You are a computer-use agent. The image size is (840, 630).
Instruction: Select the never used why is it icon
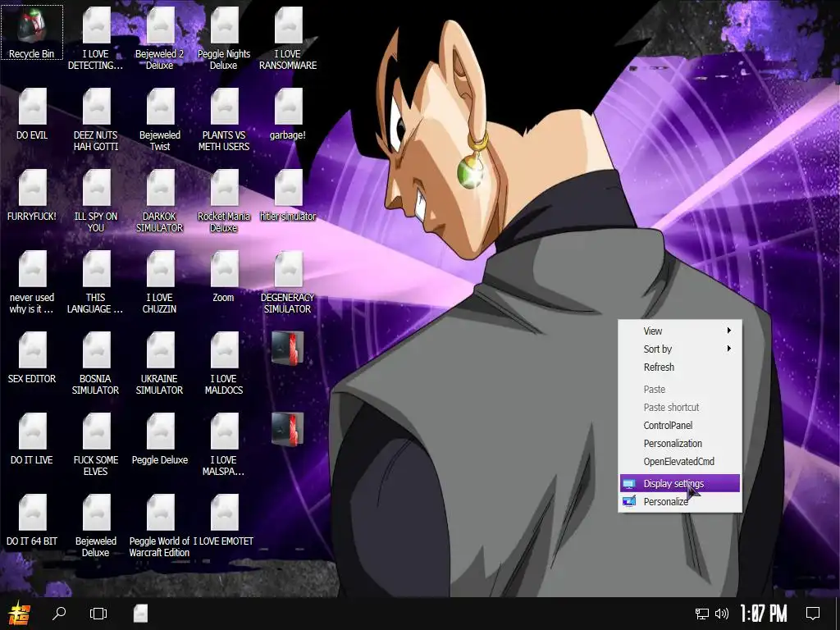[x=32, y=283]
